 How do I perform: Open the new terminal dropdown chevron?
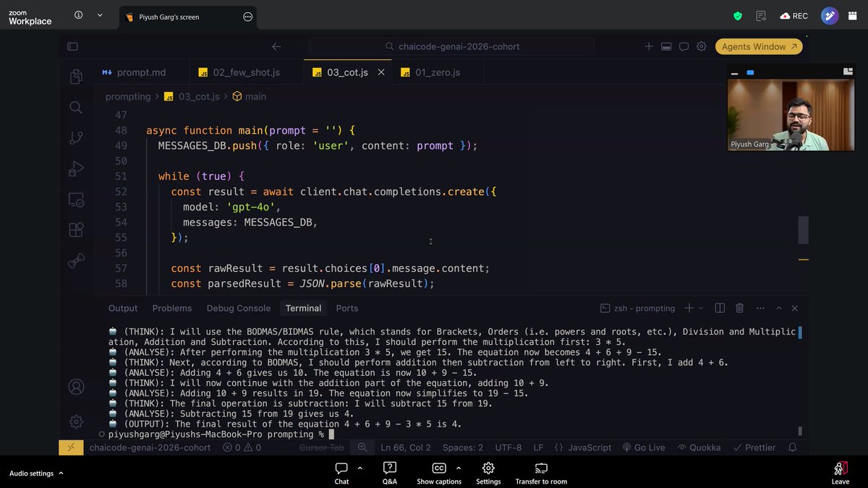700,308
